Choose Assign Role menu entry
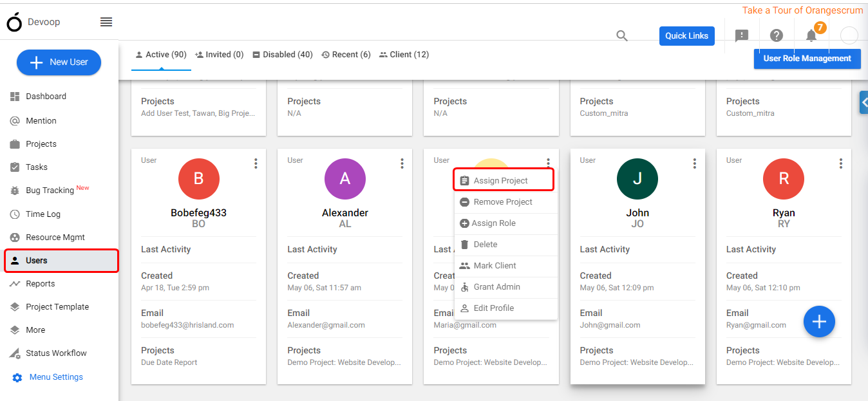 click(x=505, y=223)
